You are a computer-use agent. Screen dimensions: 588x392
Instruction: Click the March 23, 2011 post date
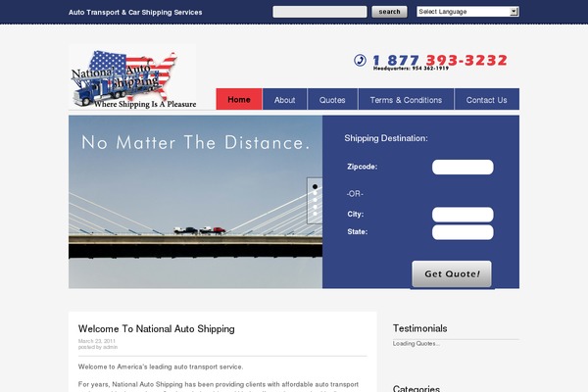point(97,341)
